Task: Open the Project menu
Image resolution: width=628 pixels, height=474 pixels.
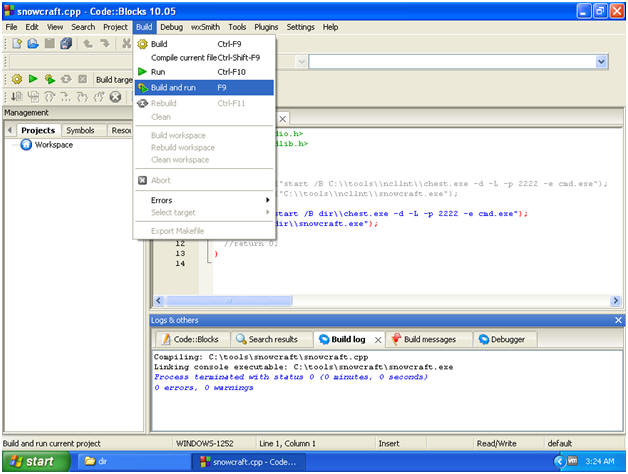Action: [115, 27]
